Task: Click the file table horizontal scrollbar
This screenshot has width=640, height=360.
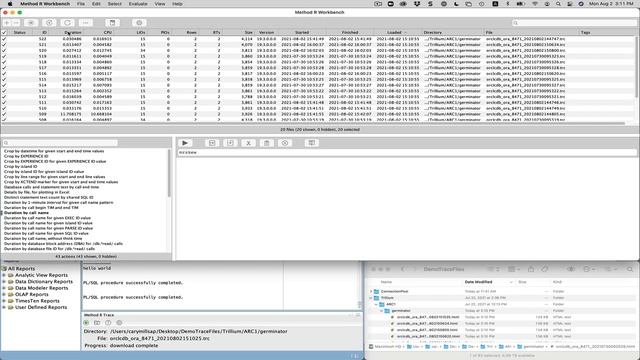Action: coord(313,123)
